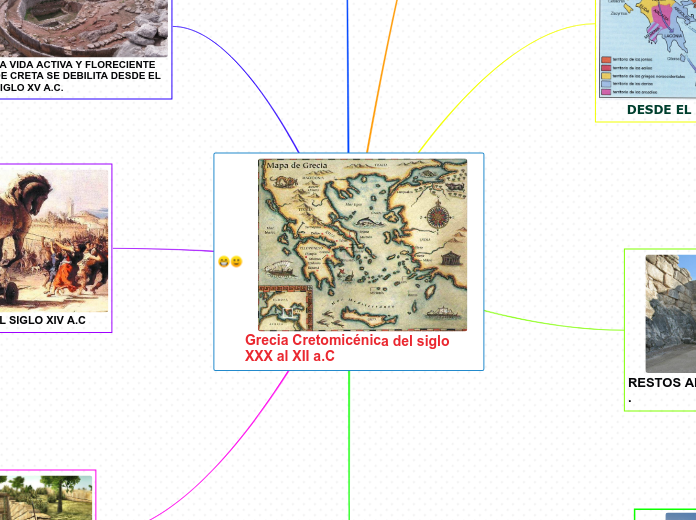
Task: Open the Mapa de Grecia image
Action: click(x=363, y=245)
